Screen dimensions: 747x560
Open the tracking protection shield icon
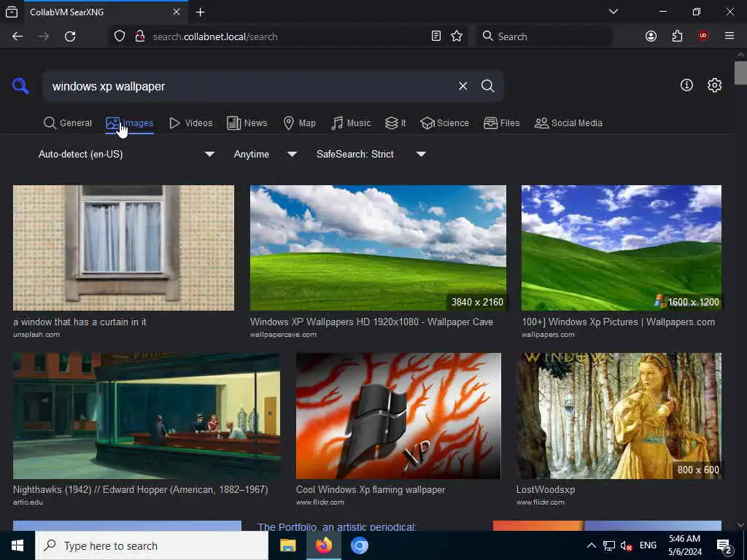point(120,36)
